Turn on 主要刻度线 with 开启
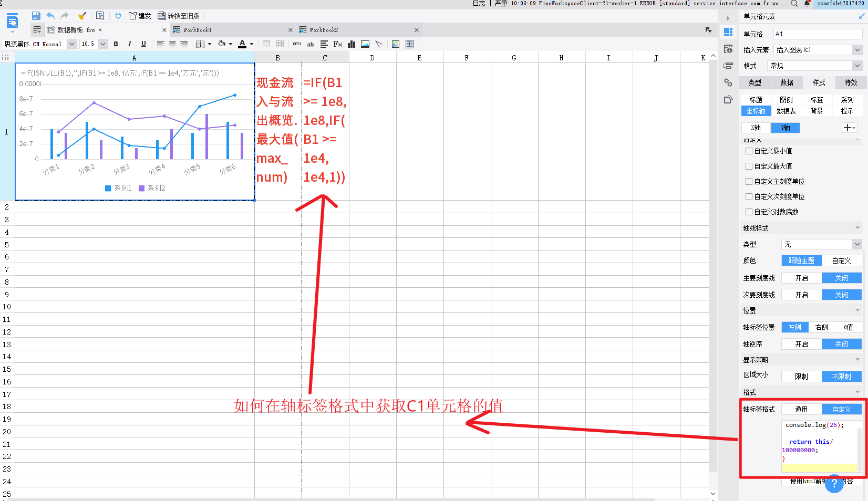The width and height of the screenshot is (868, 501). (x=801, y=278)
